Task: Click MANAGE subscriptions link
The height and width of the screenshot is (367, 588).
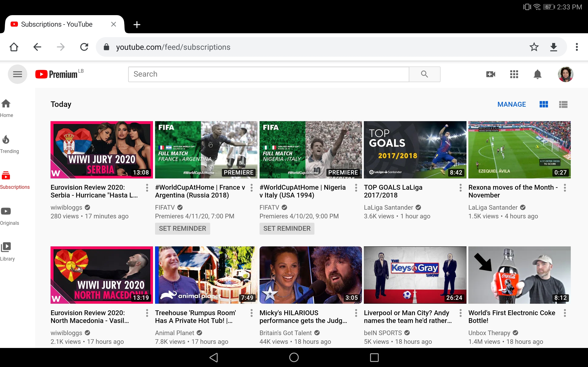Action: 511,104
